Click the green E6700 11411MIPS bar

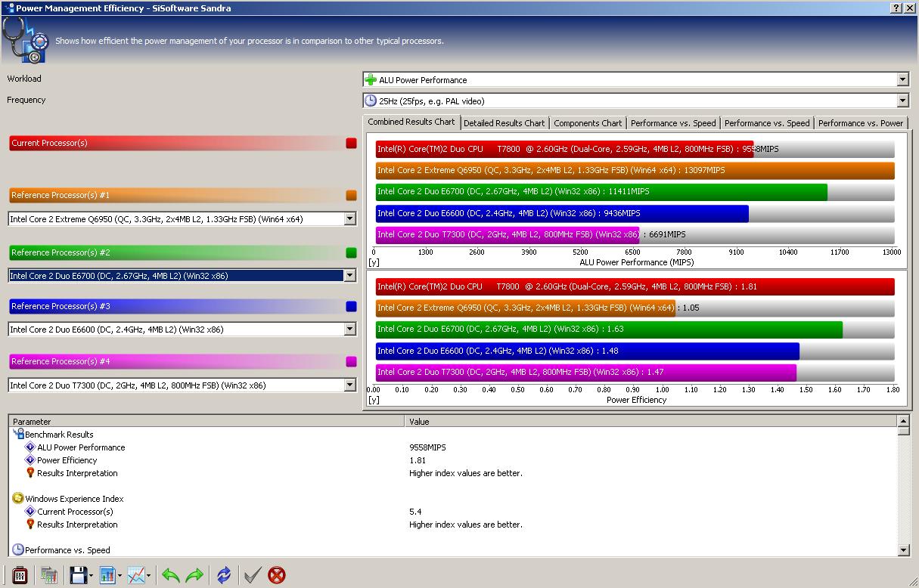[x=601, y=191]
